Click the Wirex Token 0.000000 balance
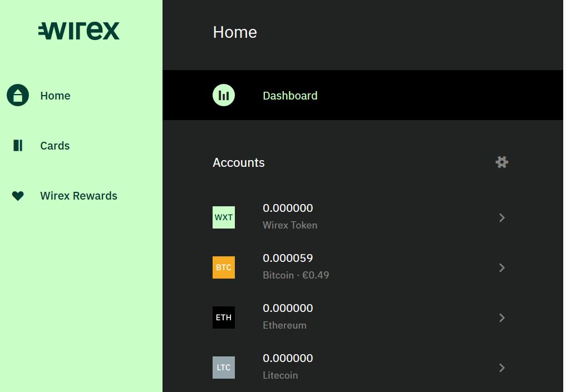Screen dimensions: 566x392 point(288,208)
